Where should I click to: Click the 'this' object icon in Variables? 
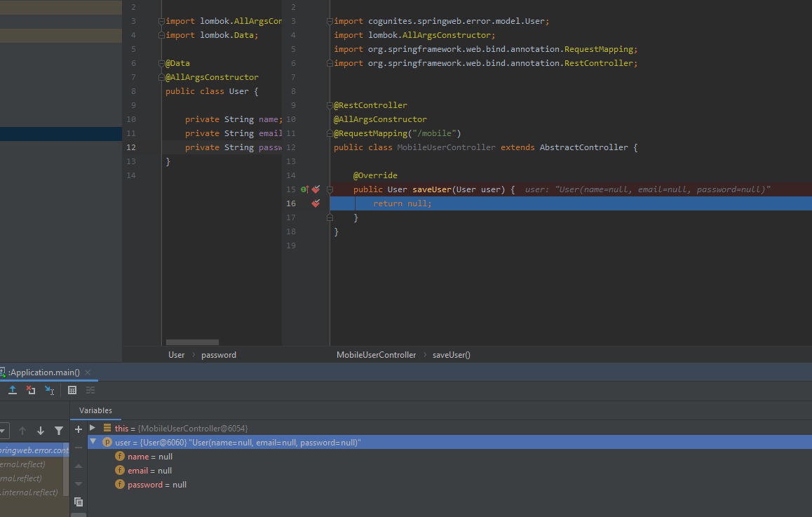click(107, 428)
